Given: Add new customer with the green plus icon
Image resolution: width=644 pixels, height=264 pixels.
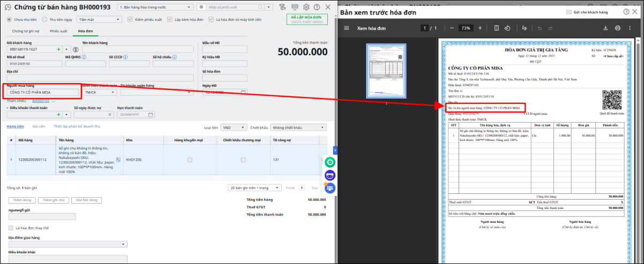Looking at the screenshot, I should click(58, 49).
